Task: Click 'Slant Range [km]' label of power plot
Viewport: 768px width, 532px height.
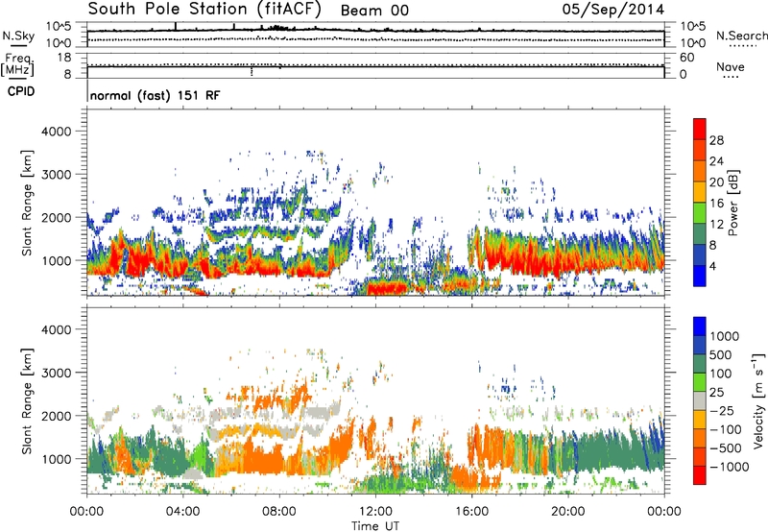Action: 27,203
